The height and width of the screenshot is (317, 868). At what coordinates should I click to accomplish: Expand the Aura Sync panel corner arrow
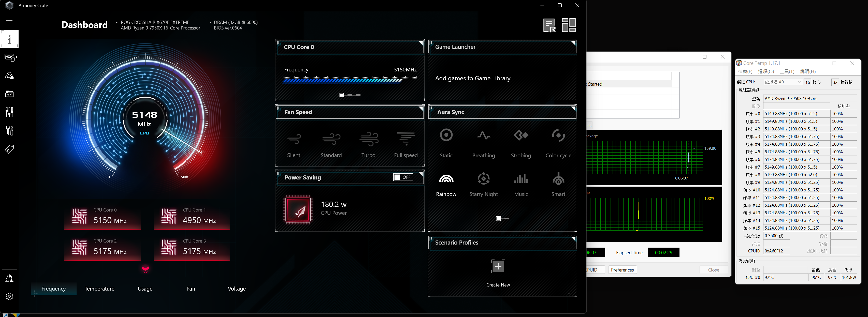pyautogui.click(x=573, y=109)
